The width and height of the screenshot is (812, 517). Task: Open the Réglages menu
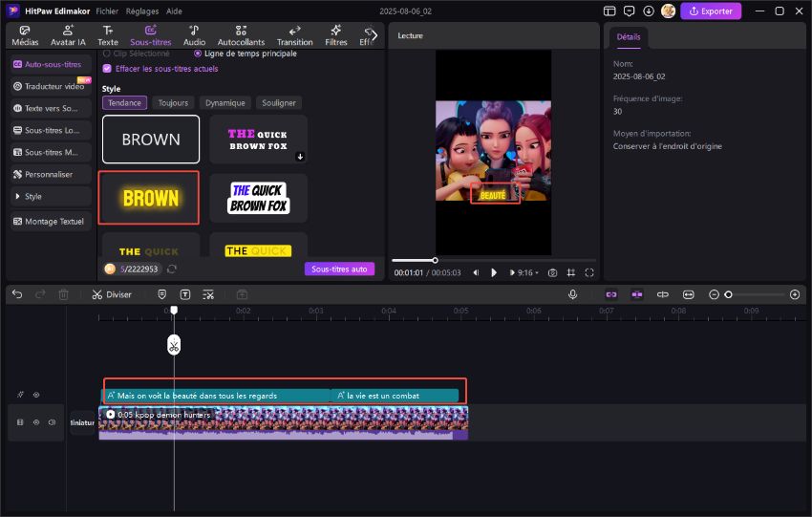click(142, 11)
